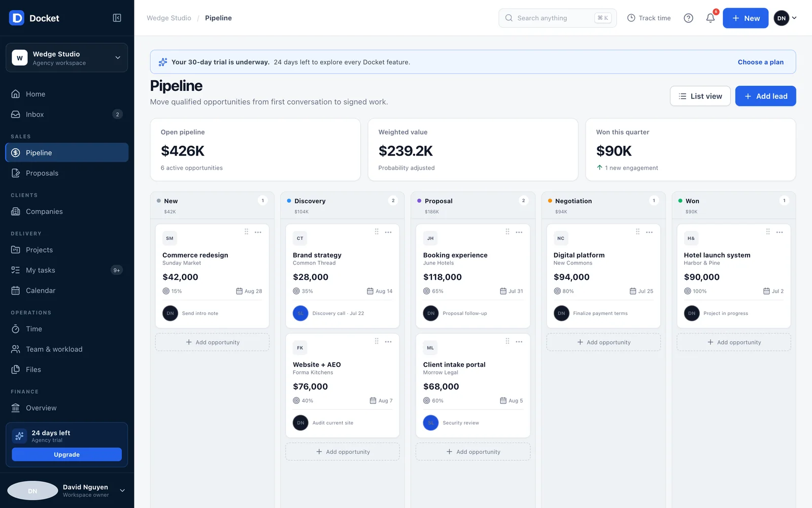Open more options on Commerce redesign card
This screenshot has width=812, height=508.
coord(258,232)
